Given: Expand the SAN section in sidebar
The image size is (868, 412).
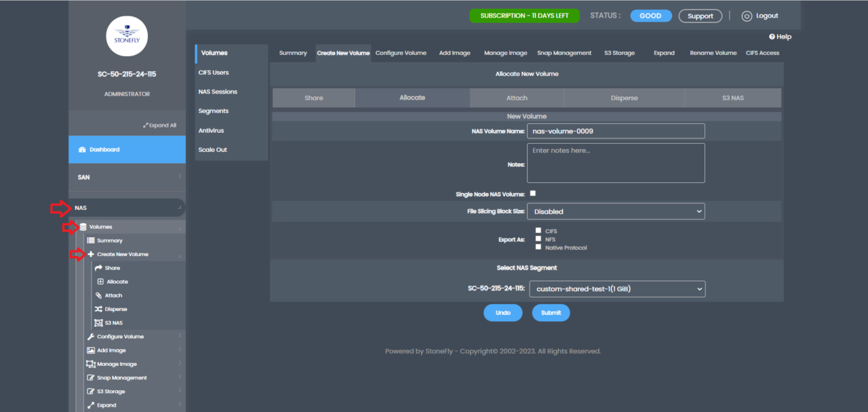Looking at the screenshot, I should tap(127, 177).
